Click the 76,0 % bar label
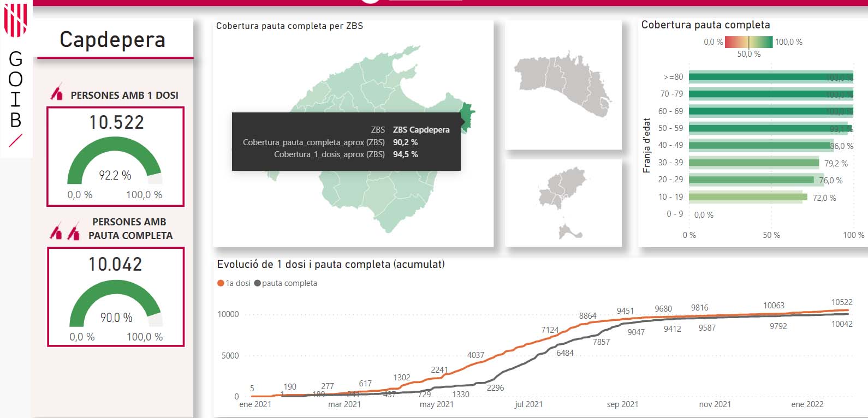The height and width of the screenshot is (418, 868). (831, 180)
